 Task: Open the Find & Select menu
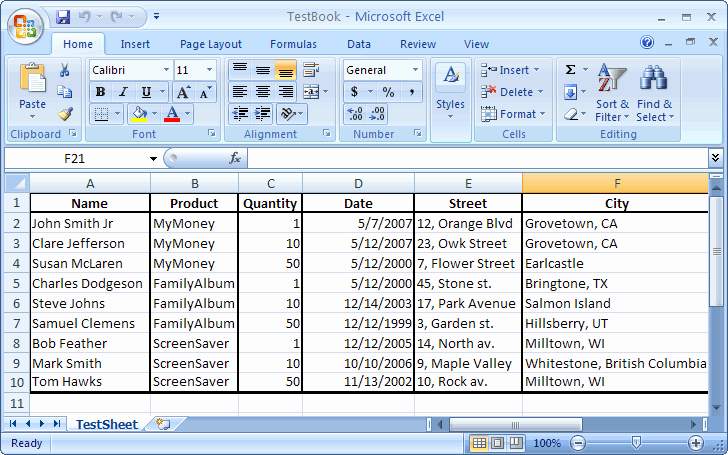pyautogui.click(x=655, y=93)
